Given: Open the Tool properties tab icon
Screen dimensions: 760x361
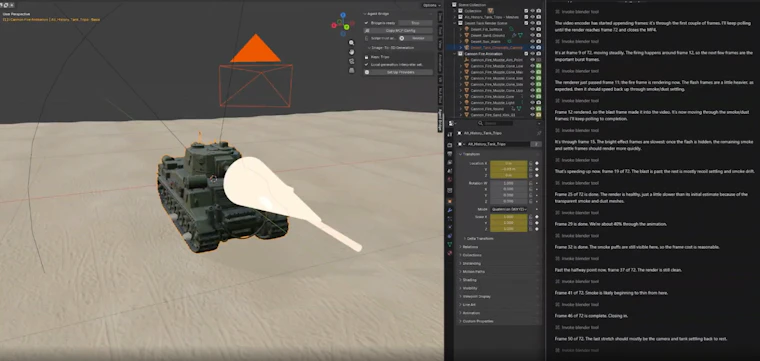Looking at the screenshot, I should [x=449, y=134].
